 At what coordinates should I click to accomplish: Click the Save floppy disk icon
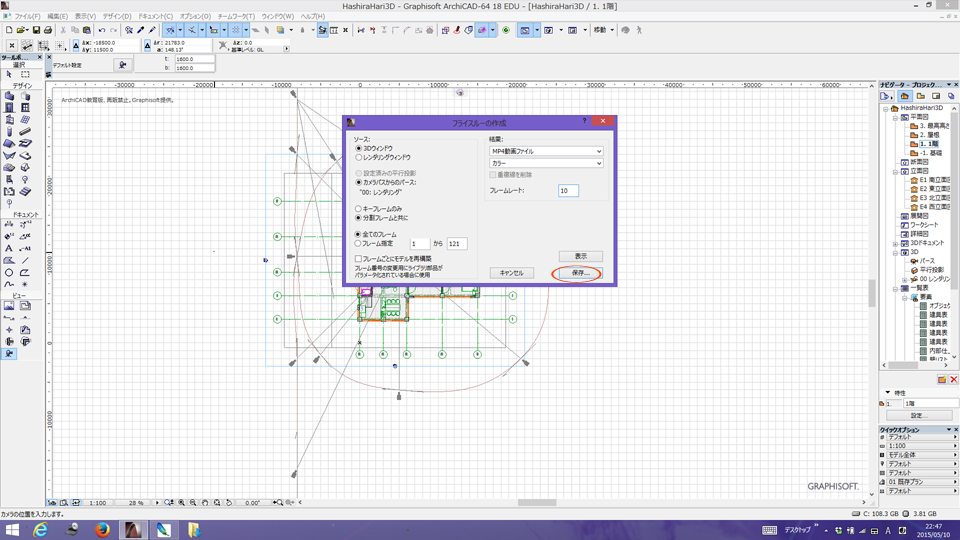point(36,30)
